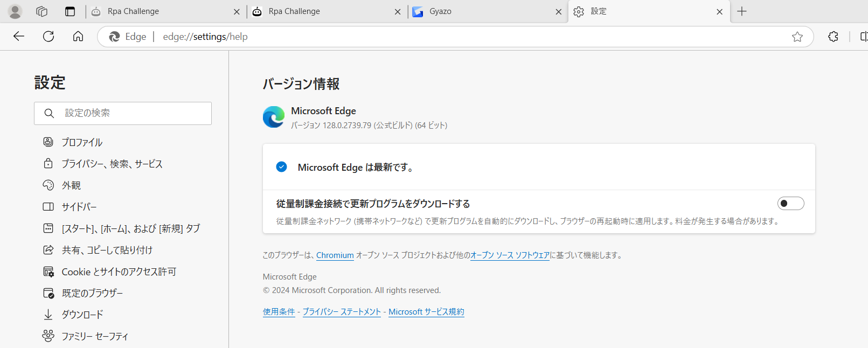The image size is (868, 348).
Task: Click the 設定の検索 search field
Action: click(123, 113)
